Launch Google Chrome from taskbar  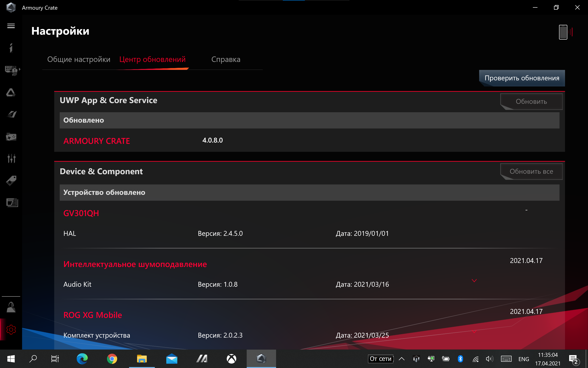[112, 359]
